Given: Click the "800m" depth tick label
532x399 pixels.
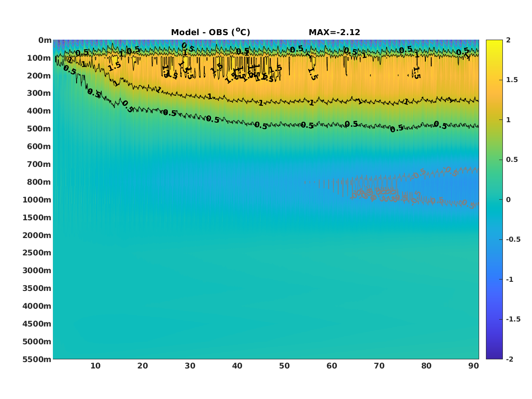Looking at the screenshot, I should [x=39, y=182].
